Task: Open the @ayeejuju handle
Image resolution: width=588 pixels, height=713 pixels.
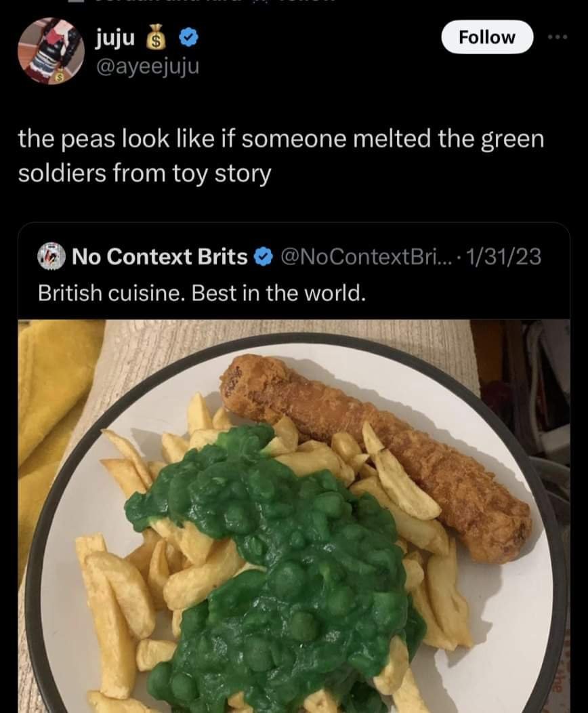Action: point(147,67)
